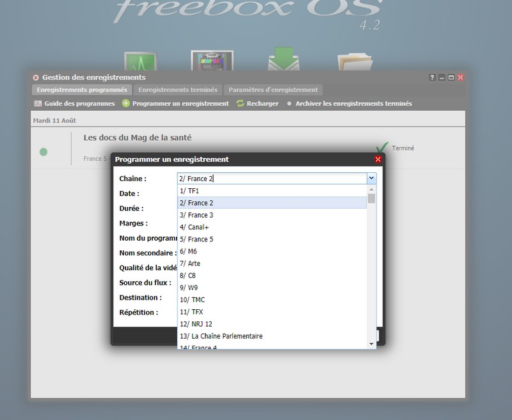Pick 6/ M6 from list
Screen dimensions: 512x420
(x=273, y=251)
